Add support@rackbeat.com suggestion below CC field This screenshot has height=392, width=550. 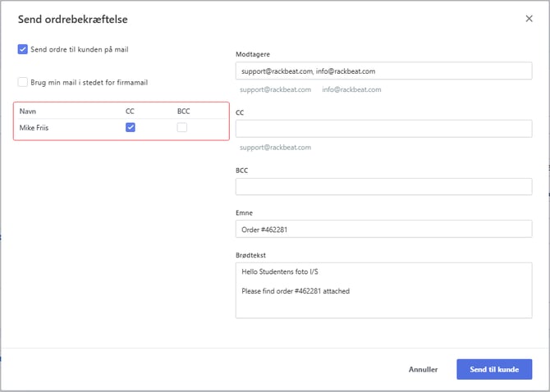275,148
